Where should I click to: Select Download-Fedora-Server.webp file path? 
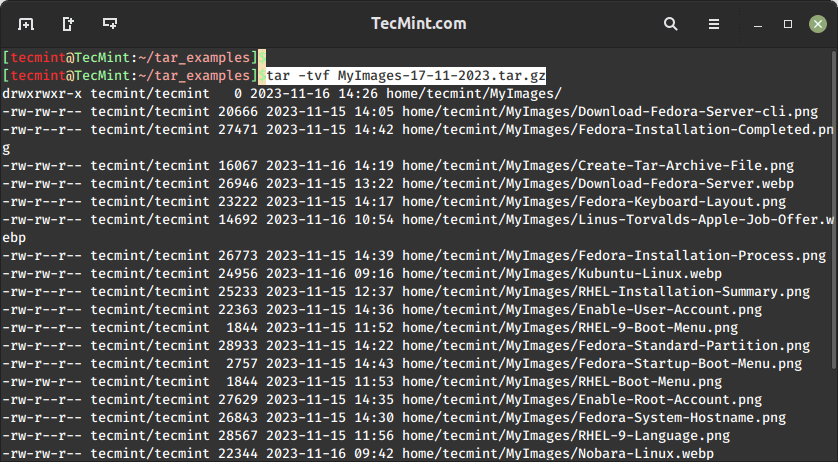(598, 184)
